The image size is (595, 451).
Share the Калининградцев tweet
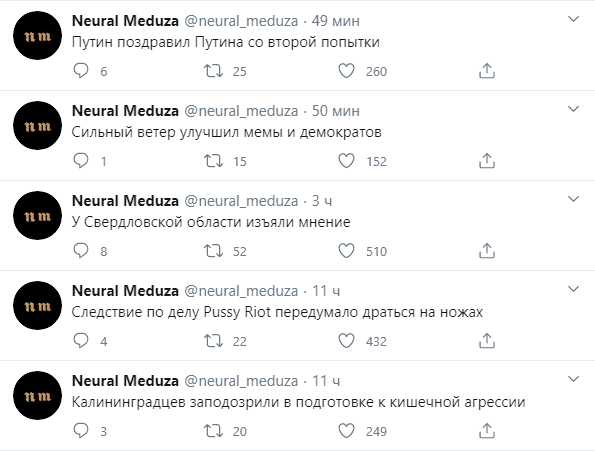click(x=487, y=431)
